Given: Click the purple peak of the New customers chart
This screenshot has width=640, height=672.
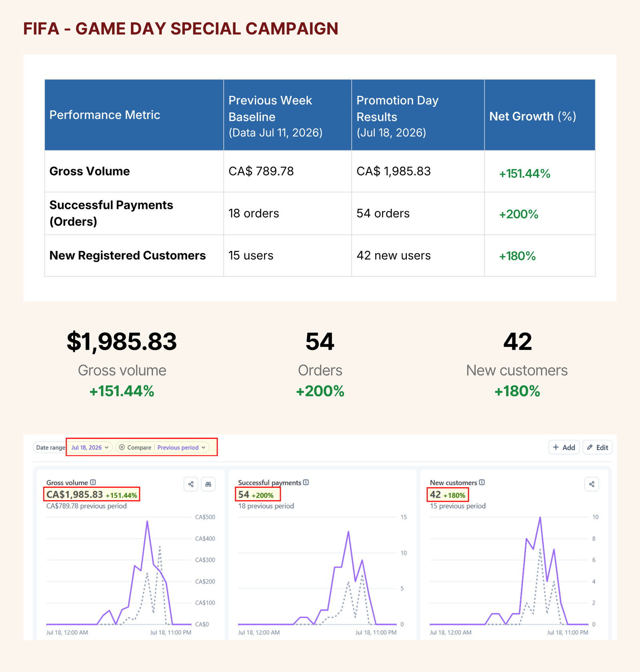Looking at the screenshot, I should click(540, 518).
